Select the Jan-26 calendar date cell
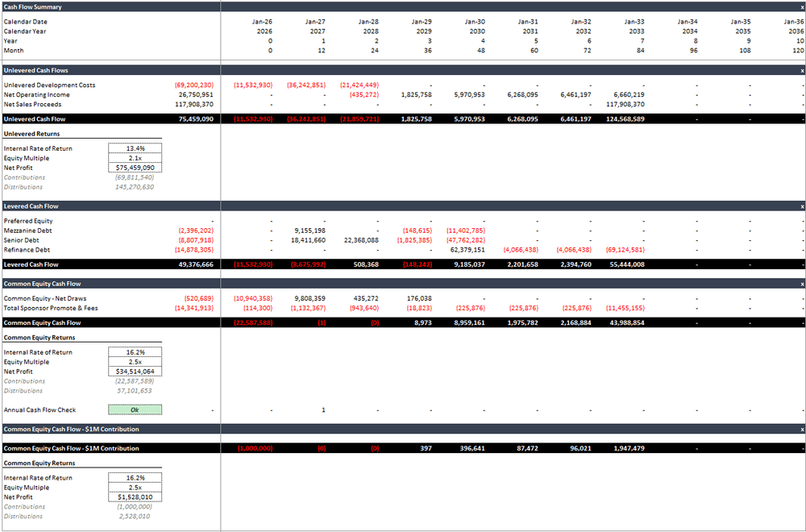 (262, 22)
